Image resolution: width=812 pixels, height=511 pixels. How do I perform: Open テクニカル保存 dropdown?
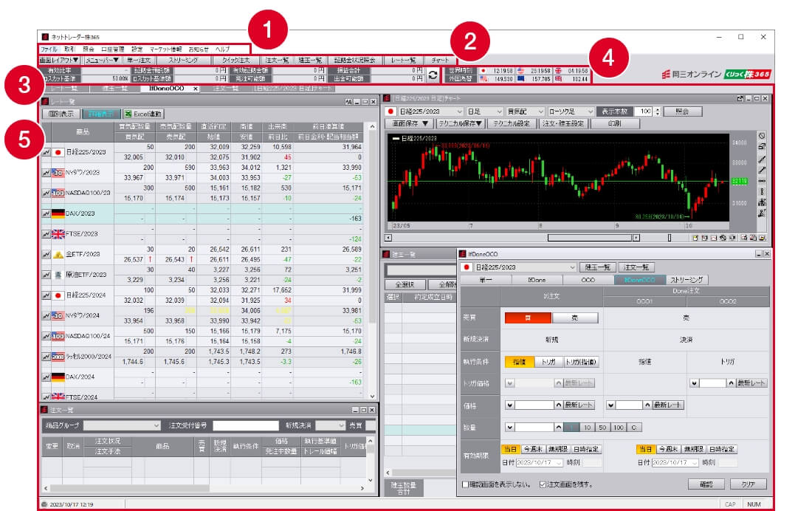point(461,124)
